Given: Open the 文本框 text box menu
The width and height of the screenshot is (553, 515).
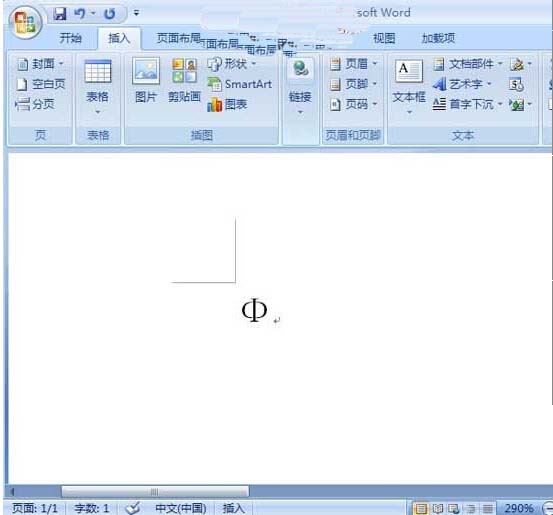Looking at the screenshot, I should click(409, 87).
